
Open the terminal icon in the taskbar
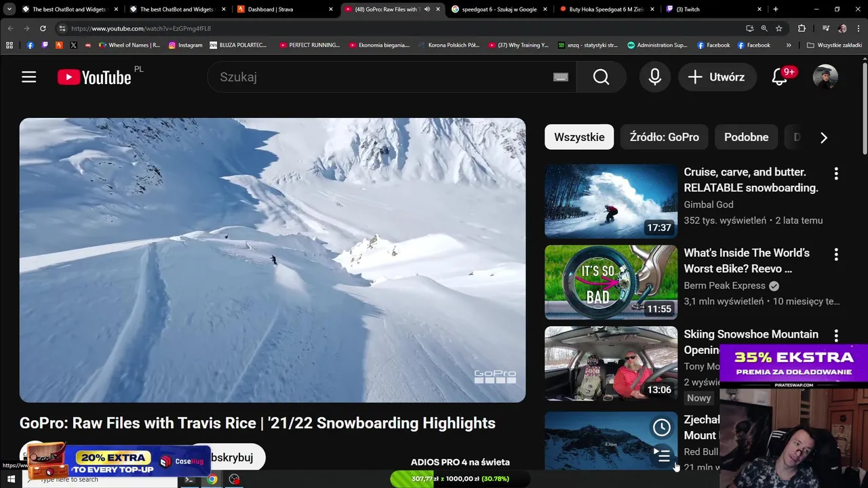(189, 479)
